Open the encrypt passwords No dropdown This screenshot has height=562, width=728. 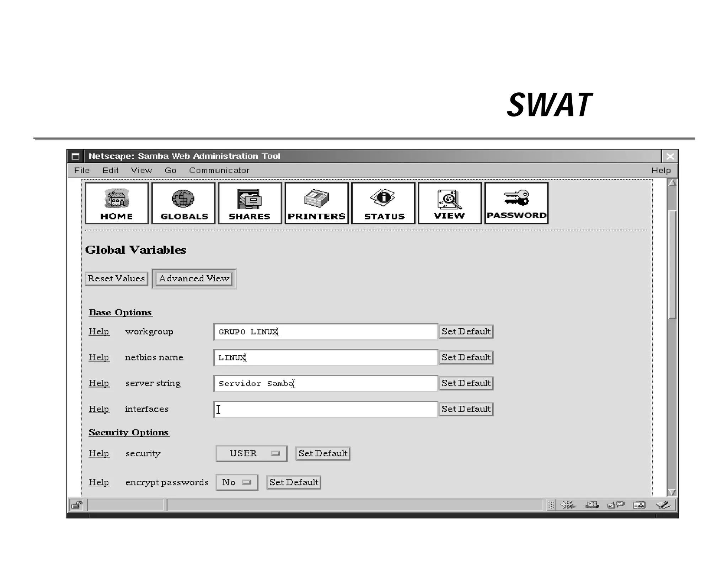click(237, 482)
